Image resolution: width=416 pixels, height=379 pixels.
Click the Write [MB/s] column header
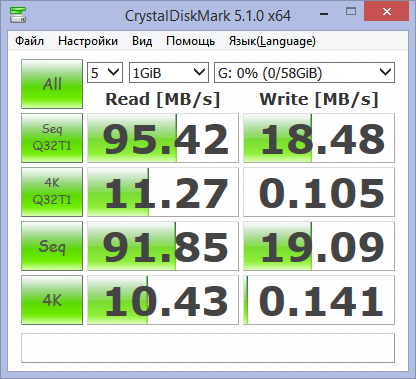click(319, 99)
